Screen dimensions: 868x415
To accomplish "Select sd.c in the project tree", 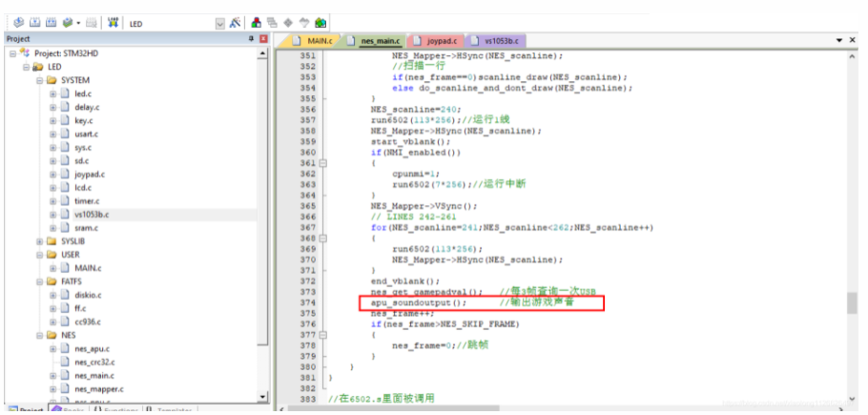I will click(x=82, y=160).
